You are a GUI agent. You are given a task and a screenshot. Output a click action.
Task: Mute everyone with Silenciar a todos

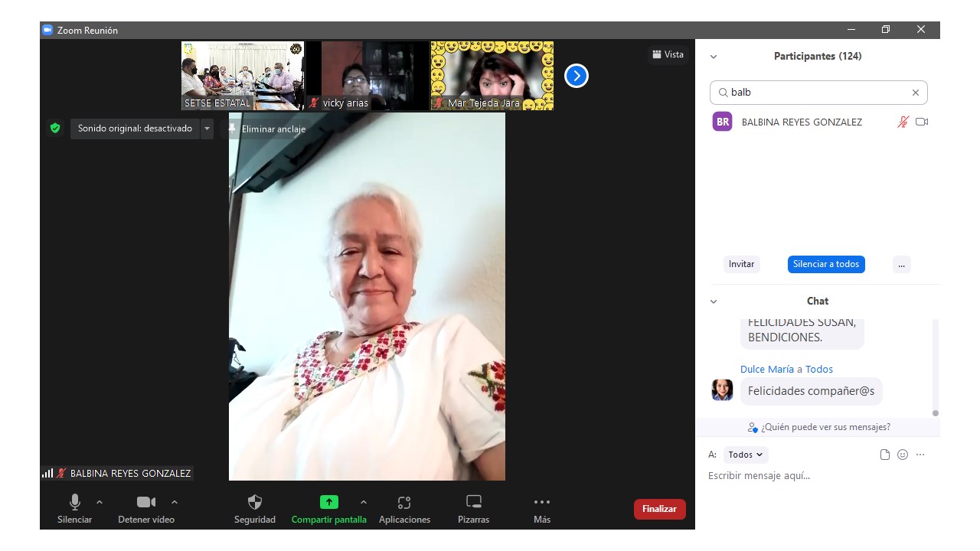pos(826,264)
